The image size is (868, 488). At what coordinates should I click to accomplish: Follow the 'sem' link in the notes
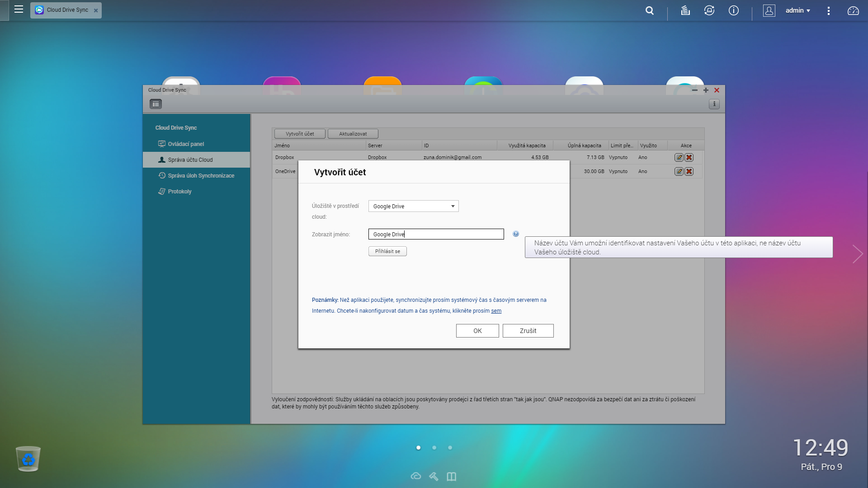[496, 311]
